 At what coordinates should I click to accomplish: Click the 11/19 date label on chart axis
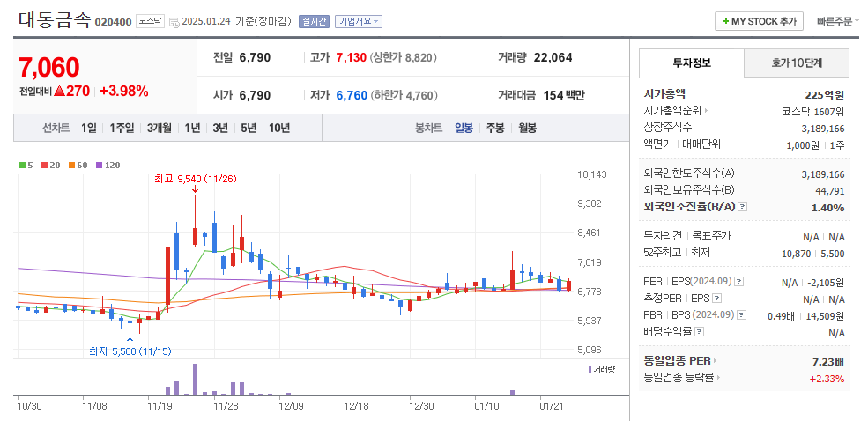coord(160,406)
